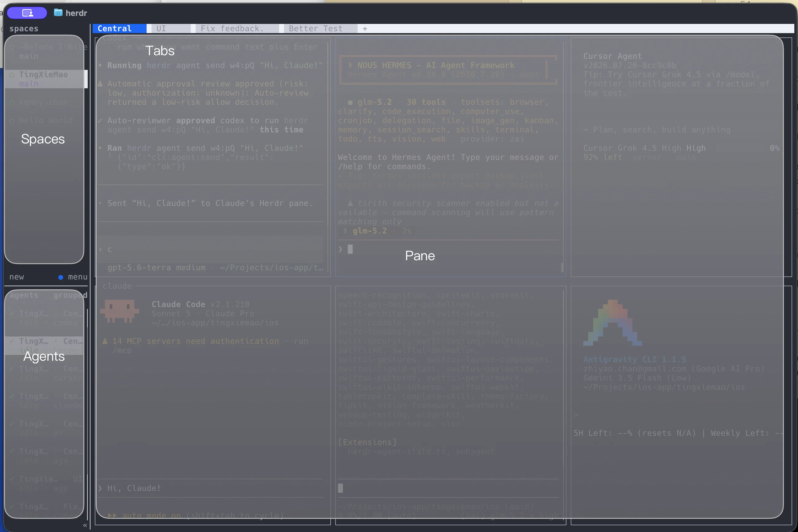Collapse the sidebar with the double chevron
Viewport: 798px width, 532px height.
tap(85, 525)
